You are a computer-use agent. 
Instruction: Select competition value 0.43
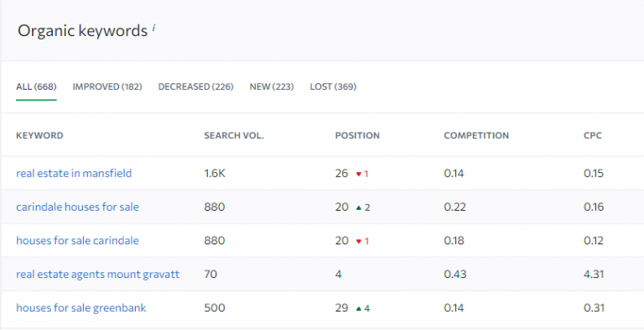[x=455, y=275]
